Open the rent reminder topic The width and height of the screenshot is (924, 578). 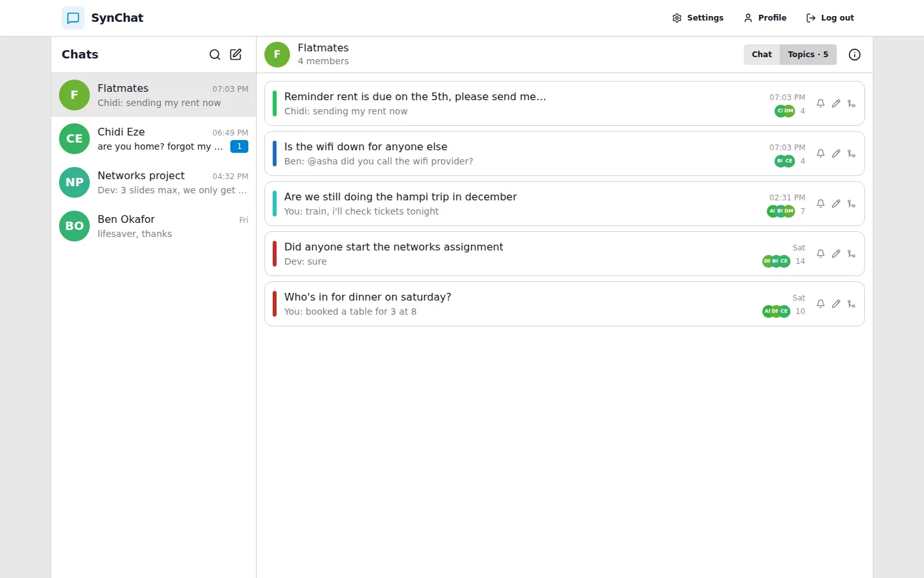pyautogui.click(x=565, y=103)
